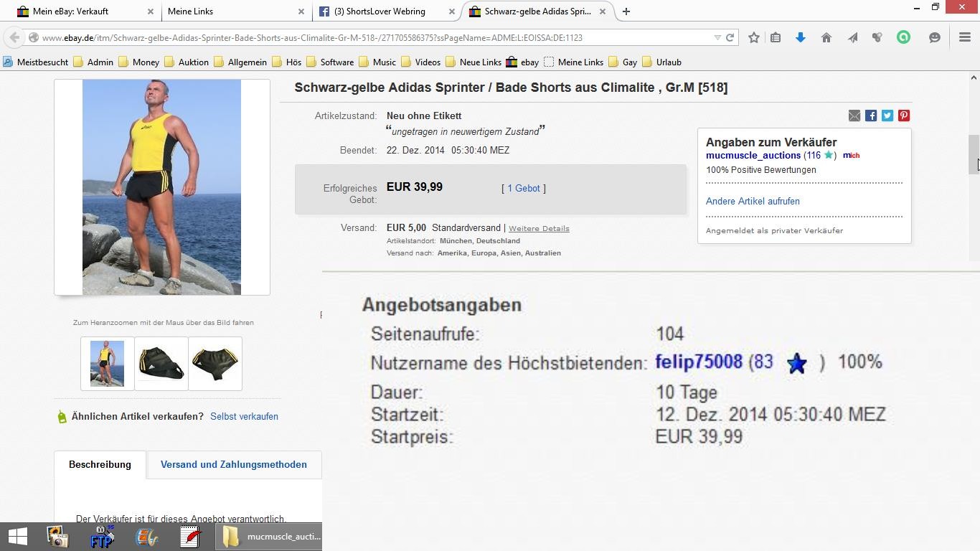Bookmark this page with star icon

(753, 38)
